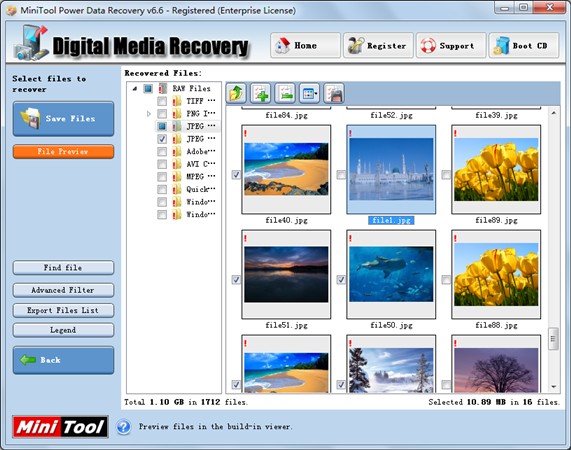571x450 pixels.
Task: Click the file52.jpg filename label
Action: [x=391, y=115]
